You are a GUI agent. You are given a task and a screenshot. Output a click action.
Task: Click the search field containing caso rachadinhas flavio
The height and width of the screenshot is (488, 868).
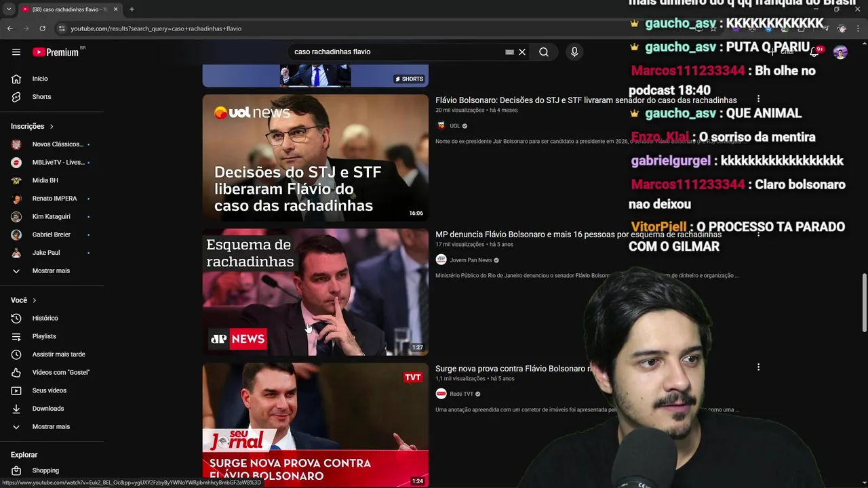click(x=397, y=52)
